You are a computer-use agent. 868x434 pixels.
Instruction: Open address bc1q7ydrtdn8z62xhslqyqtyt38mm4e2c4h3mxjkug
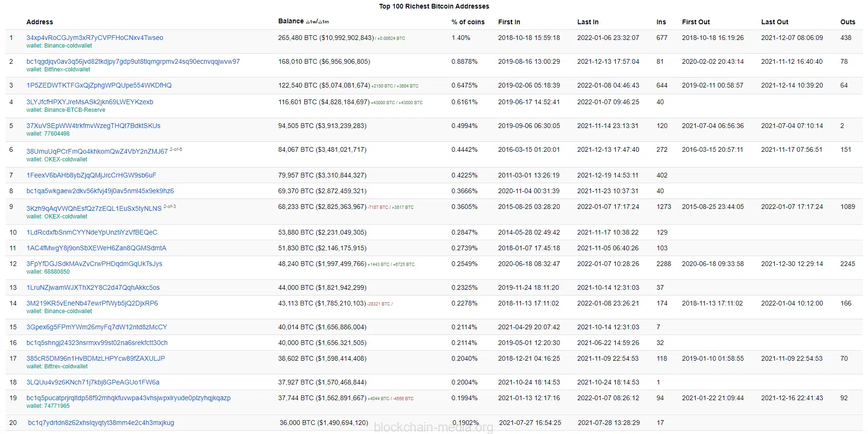point(101,423)
